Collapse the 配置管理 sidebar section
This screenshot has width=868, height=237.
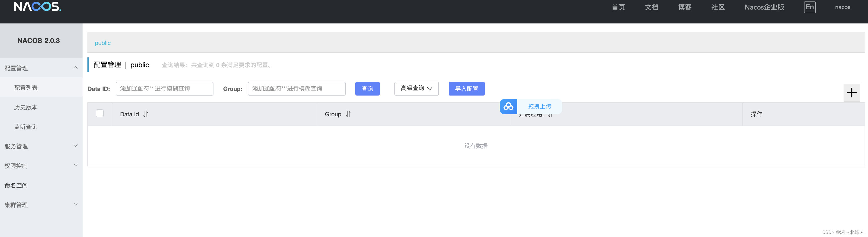(x=41, y=68)
